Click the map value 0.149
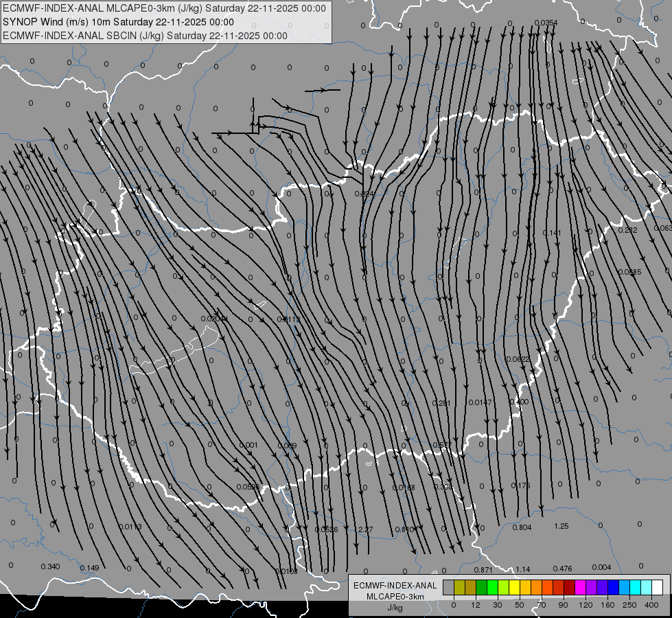Screen dimensions: 672x618 [x=89, y=569]
